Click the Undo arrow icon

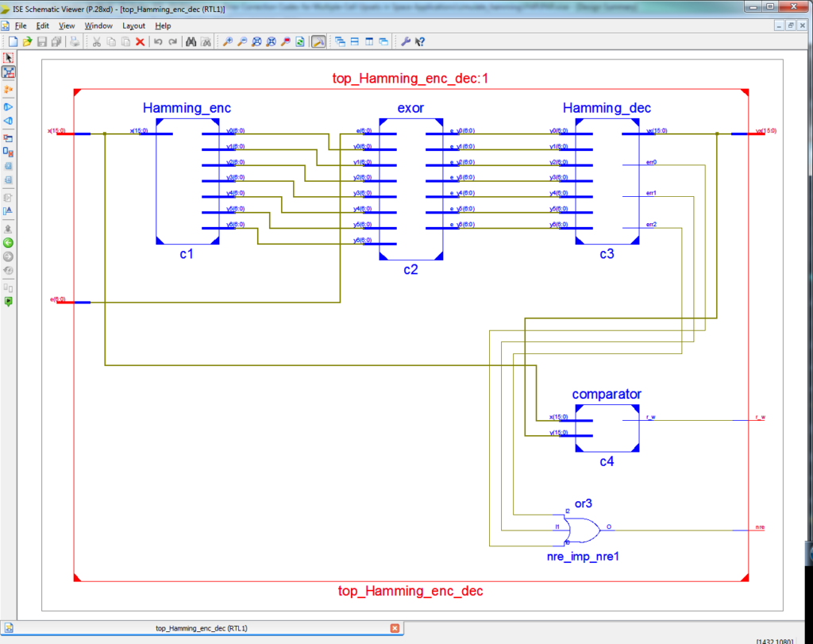point(158,41)
